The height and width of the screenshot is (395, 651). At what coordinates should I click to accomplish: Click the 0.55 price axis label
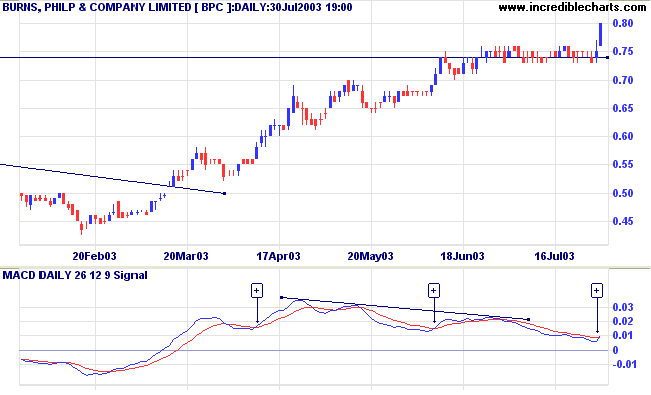623,164
